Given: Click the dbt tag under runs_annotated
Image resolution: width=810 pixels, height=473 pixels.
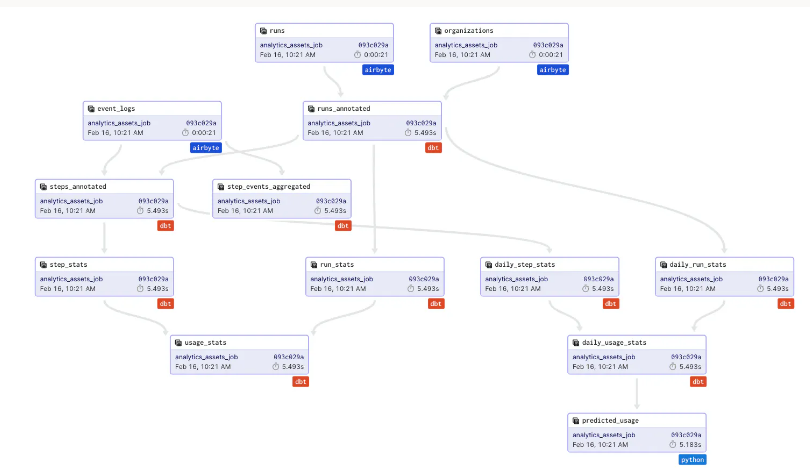Looking at the screenshot, I should click(x=434, y=148).
